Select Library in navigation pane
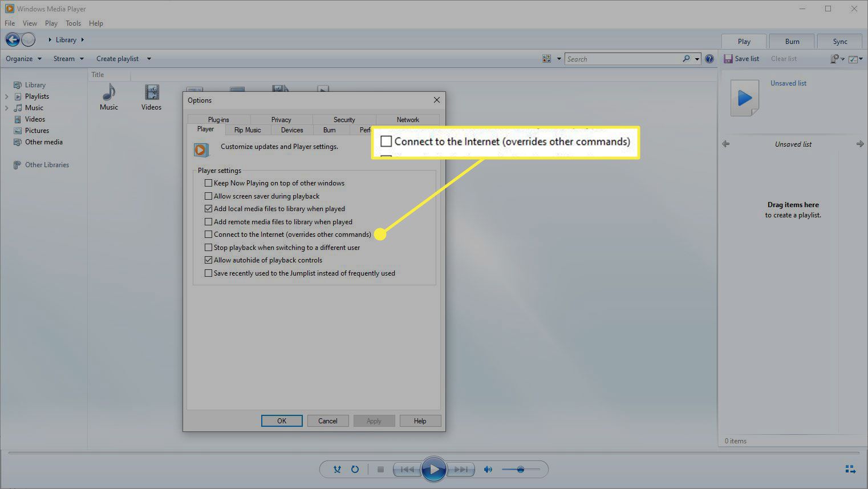This screenshot has width=868, height=489. (35, 84)
